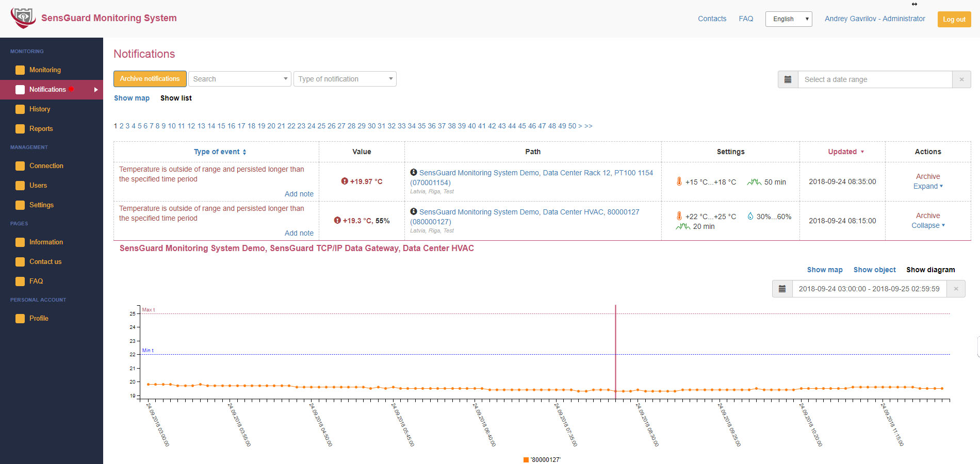Click the orange icon next to Monitoring
The width and height of the screenshot is (980, 464).
(x=20, y=70)
